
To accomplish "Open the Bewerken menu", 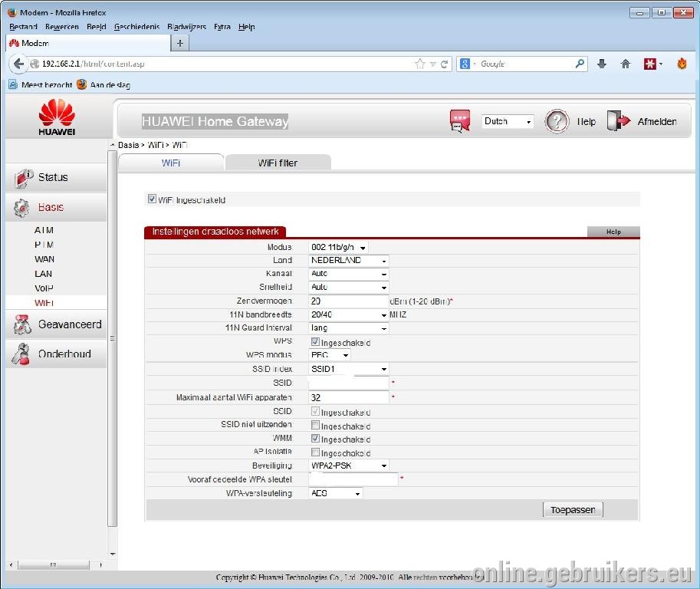I will point(62,27).
